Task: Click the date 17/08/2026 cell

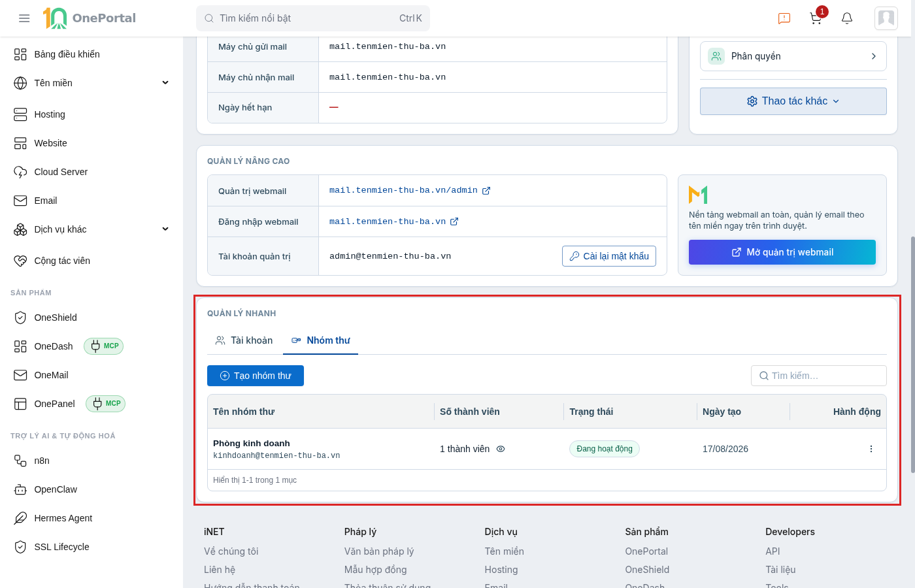Action: [x=725, y=449]
